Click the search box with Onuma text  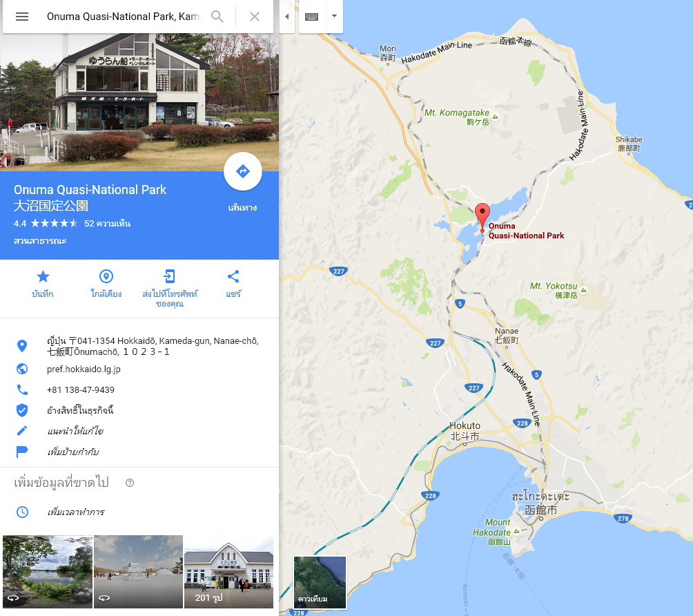[x=124, y=17]
